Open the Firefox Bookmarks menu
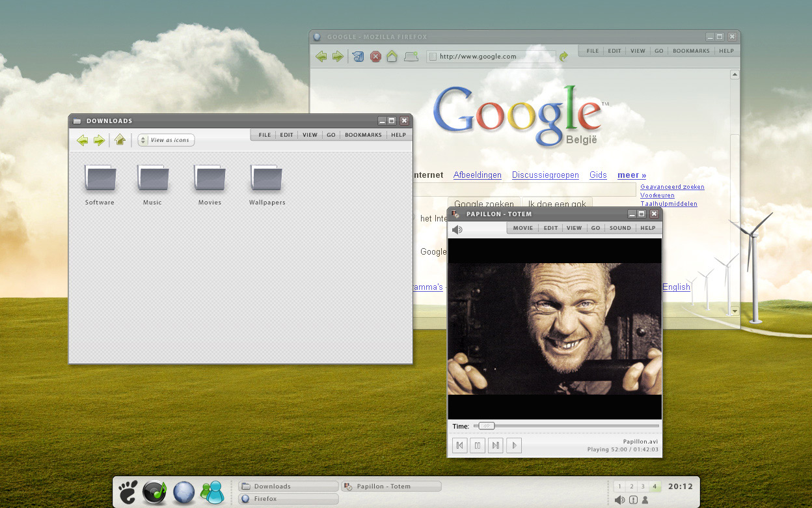This screenshot has width=812, height=508. [x=691, y=51]
